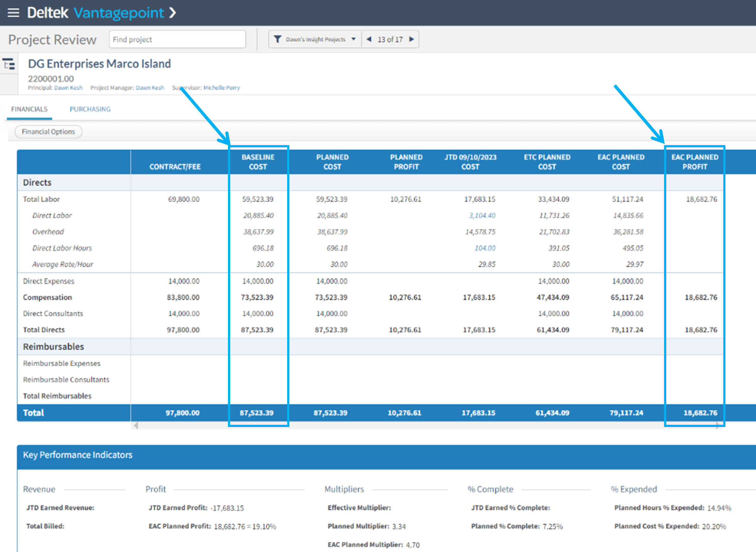Click the chevron next to Vantagepoint logo
Viewport: 756px width, 552px height.
(172, 13)
